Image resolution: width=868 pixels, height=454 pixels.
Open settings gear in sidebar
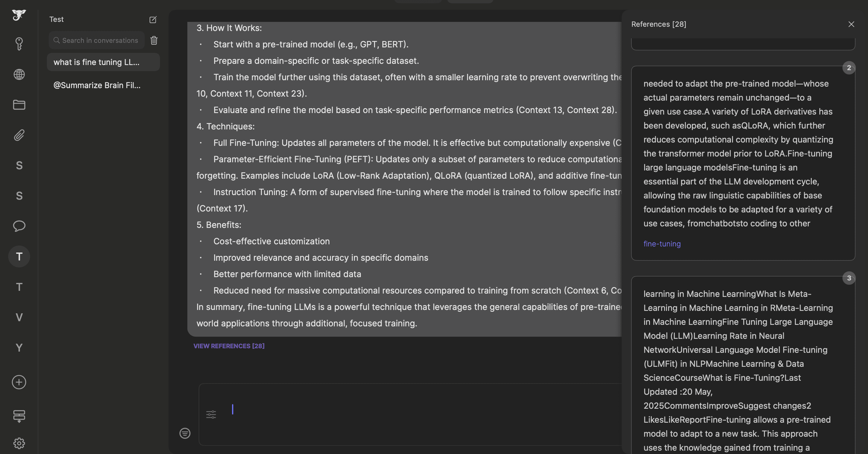click(19, 443)
